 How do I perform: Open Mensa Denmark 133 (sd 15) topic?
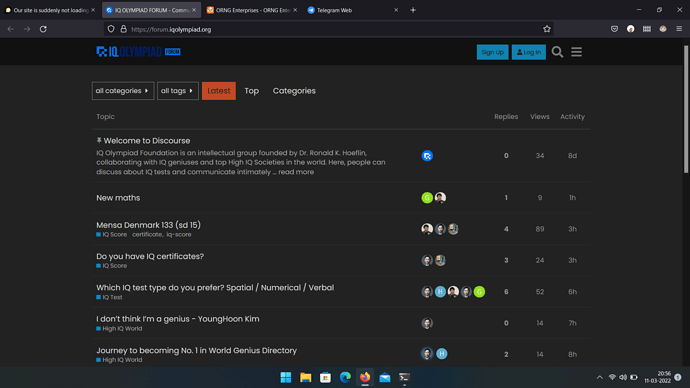point(148,225)
